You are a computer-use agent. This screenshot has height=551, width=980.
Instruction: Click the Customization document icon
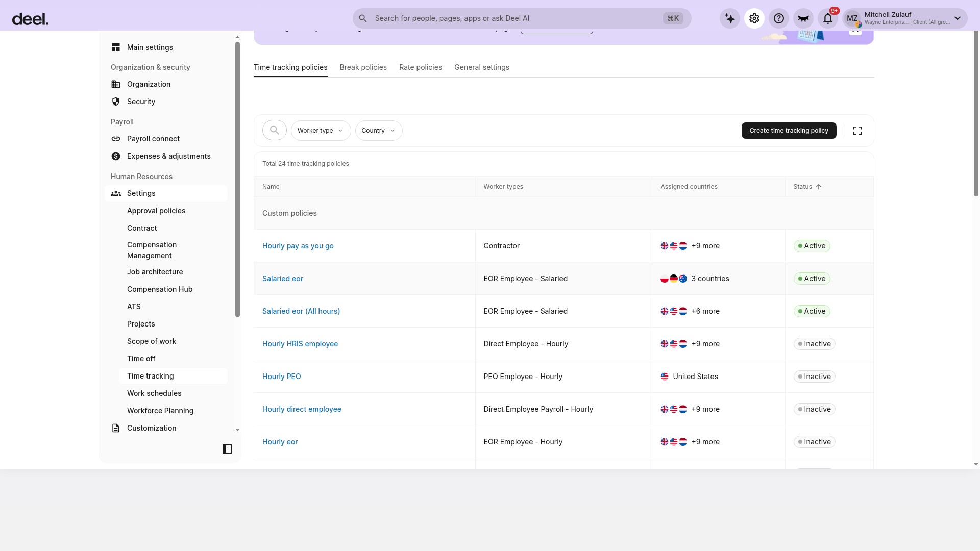116,428
